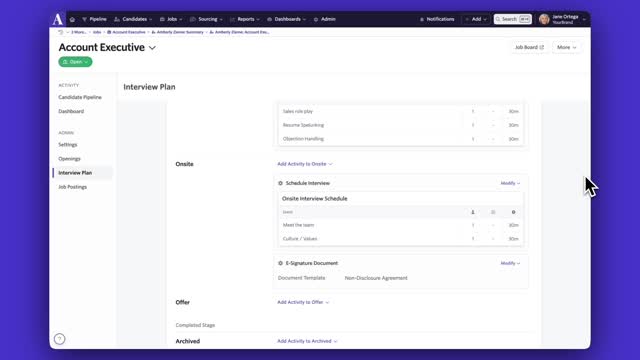Open Modify menu for E-Signature Document
This screenshot has width=640, height=360.
510,263
